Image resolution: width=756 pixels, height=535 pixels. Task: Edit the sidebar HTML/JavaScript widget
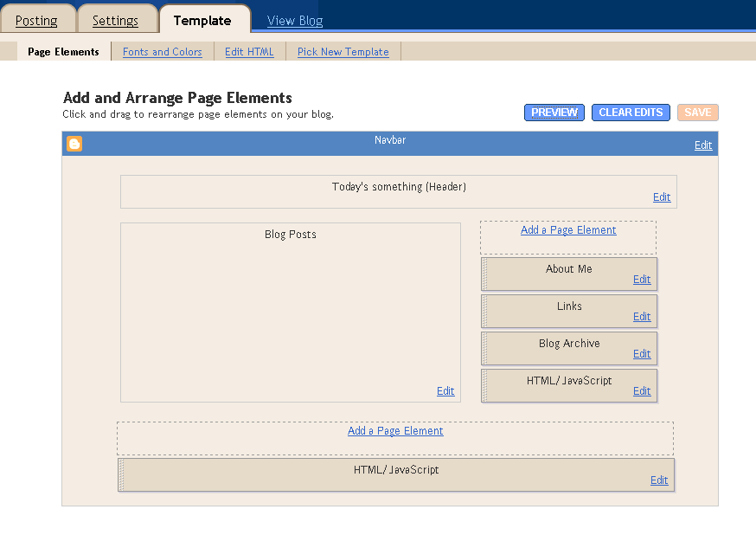click(x=642, y=390)
